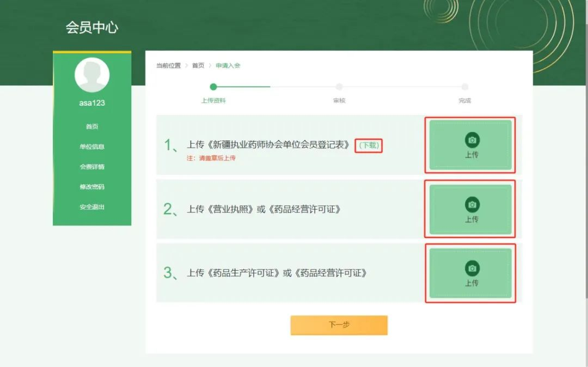Viewport: 588px width, 367px height.
Task: Click the camera icon for the 药品生产许可证 upload
Action: 472,268
